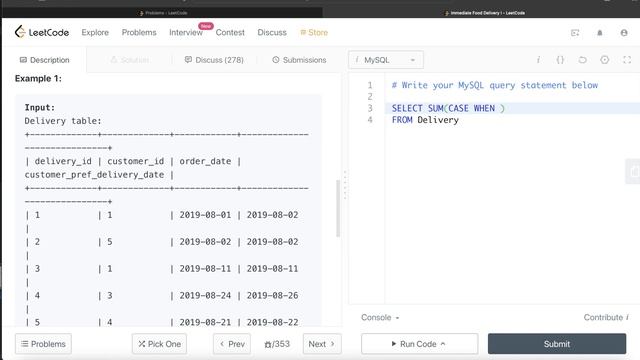Click the LeetCode logo
This screenshot has height=360, width=640.
pyautogui.click(x=42, y=32)
